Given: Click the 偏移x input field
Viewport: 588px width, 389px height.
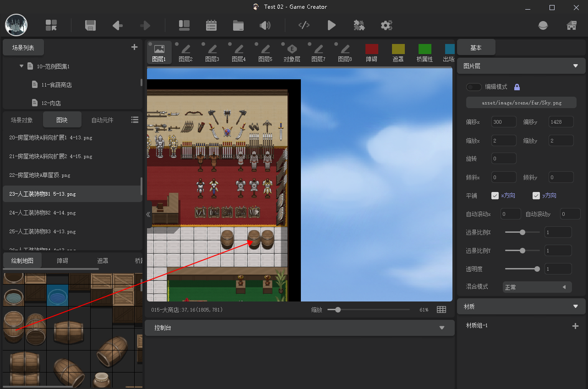Looking at the screenshot, I should pyautogui.click(x=504, y=122).
